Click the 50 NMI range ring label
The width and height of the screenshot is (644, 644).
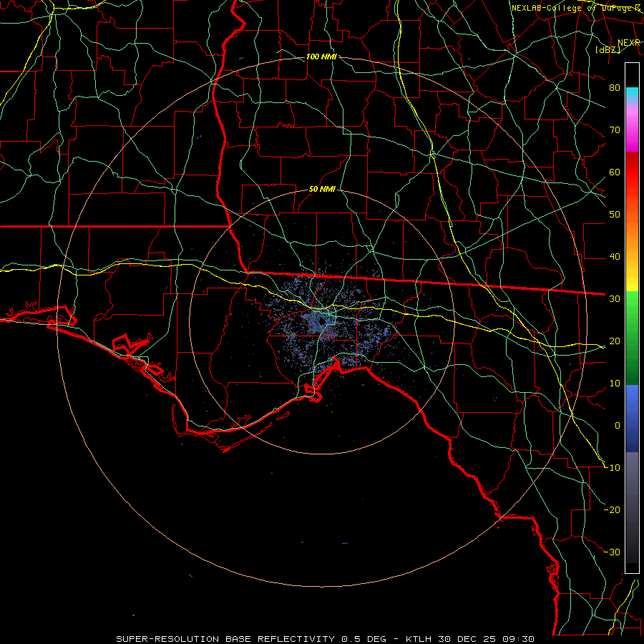tap(322, 190)
